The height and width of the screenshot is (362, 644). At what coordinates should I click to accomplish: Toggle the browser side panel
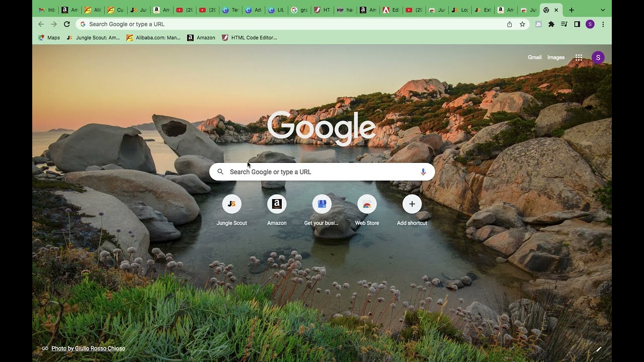coord(577,24)
